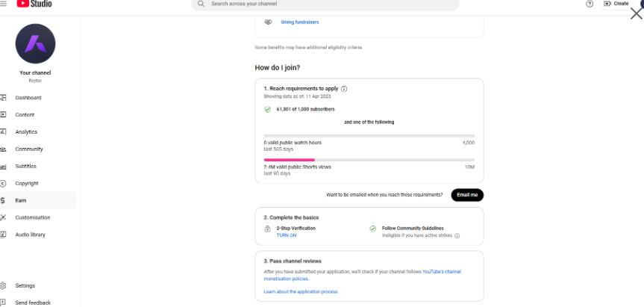
Task: Click the Email me button
Action: pos(467,195)
